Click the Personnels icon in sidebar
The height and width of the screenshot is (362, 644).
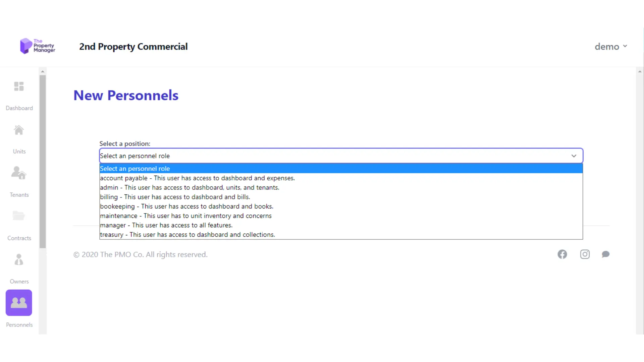[19, 303]
